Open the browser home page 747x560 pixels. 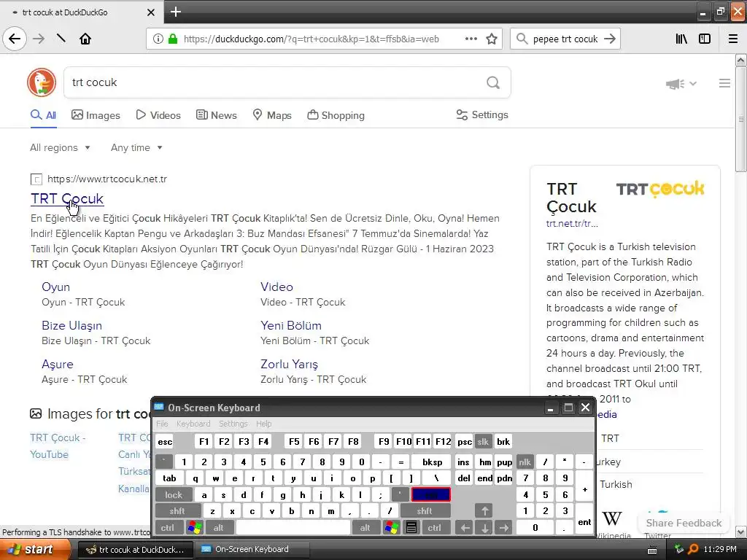coord(85,39)
